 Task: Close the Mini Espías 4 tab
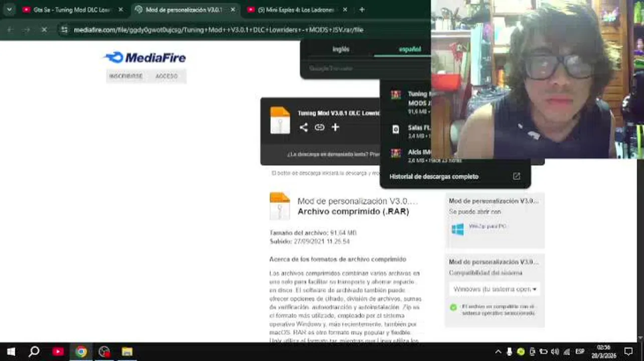point(345,10)
